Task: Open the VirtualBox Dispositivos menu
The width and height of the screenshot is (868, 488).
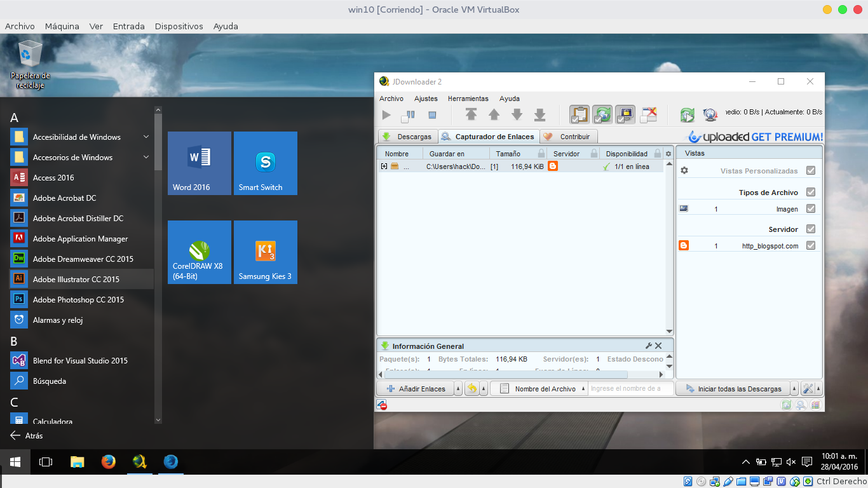Action: pyautogui.click(x=179, y=26)
